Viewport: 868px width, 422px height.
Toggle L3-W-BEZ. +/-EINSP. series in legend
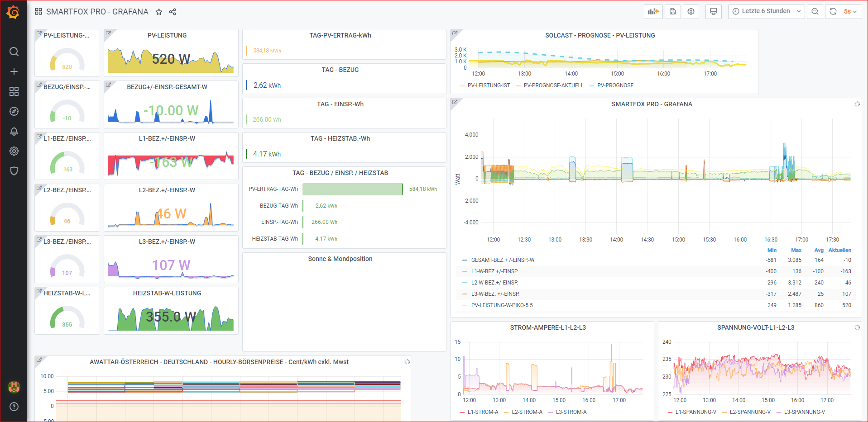[495, 294]
